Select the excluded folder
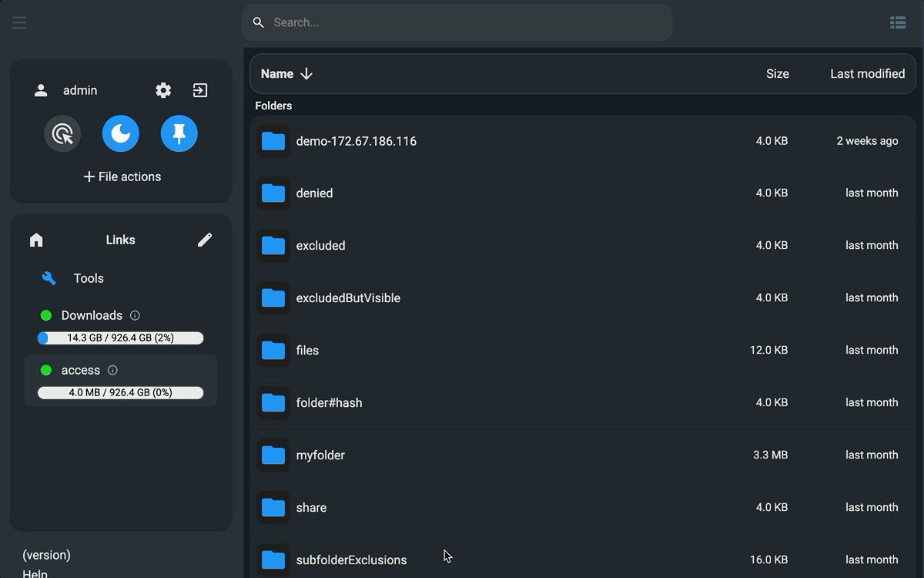 583,246
